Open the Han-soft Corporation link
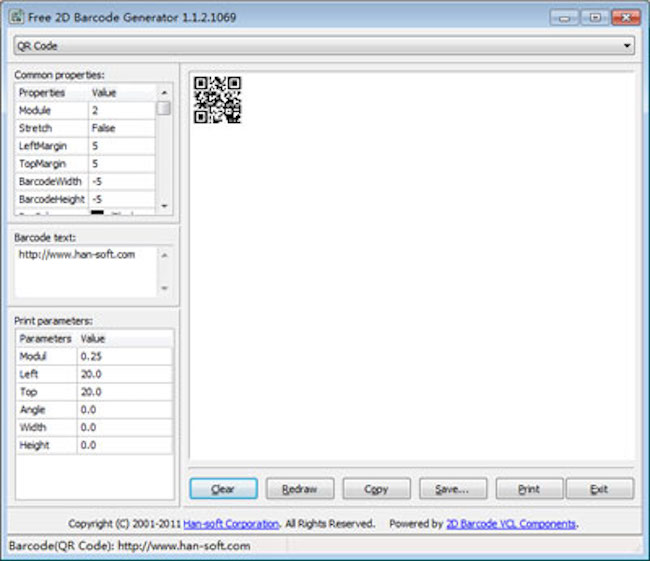The width and height of the screenshot is (650, 561). click(x=233, y=524)
